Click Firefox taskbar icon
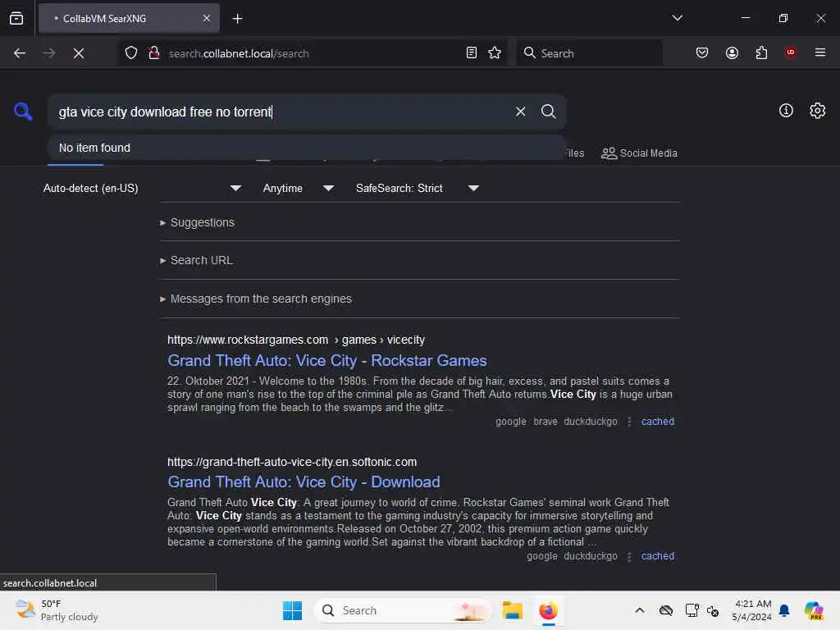The height and width of the screenshot is (630, 840). (548, 610)
